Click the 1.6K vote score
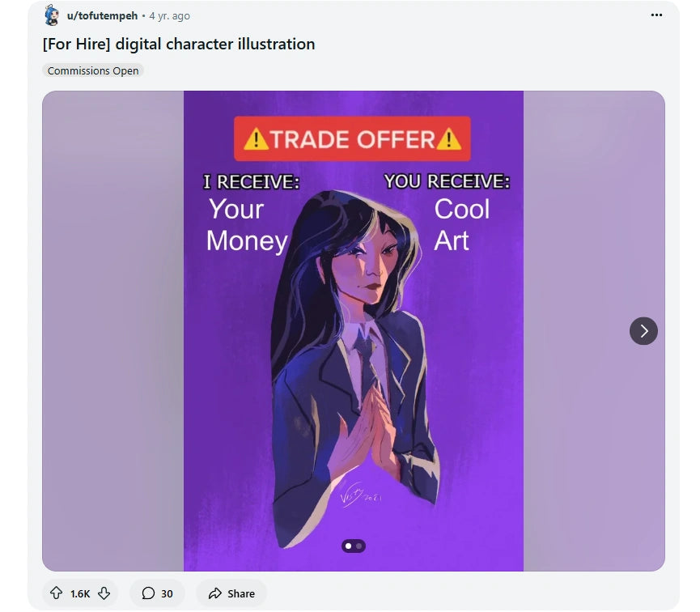Image resolution: width=700 pixels, height=612 pixels. [x=80, y=593]
